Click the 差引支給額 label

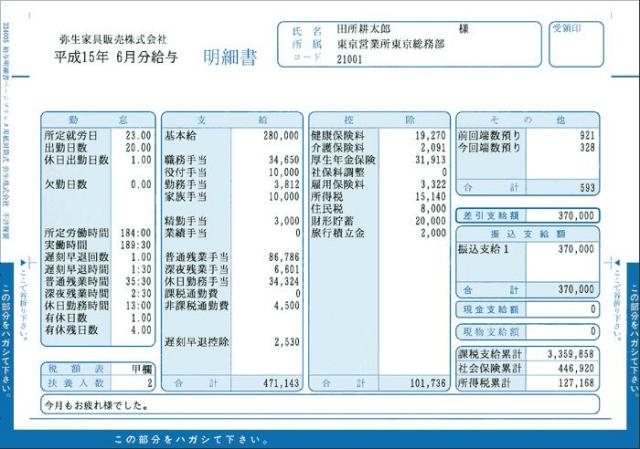point(490,216)
